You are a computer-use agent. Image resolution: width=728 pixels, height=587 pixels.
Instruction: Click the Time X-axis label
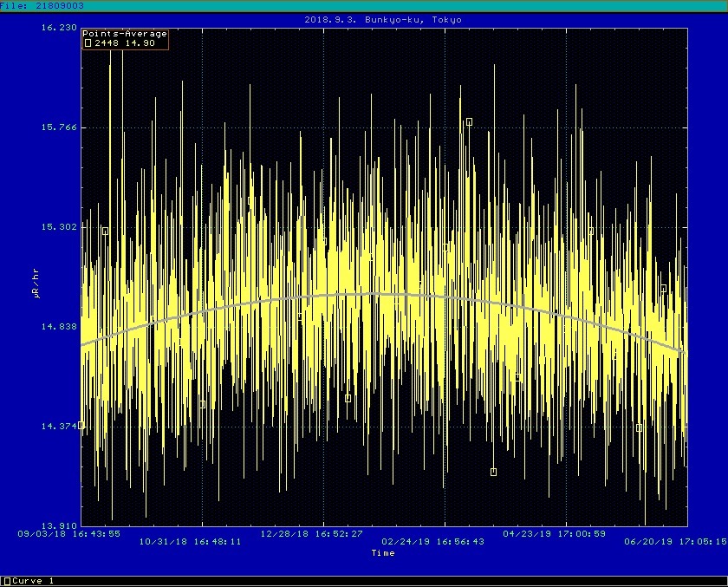pos(383,552)
